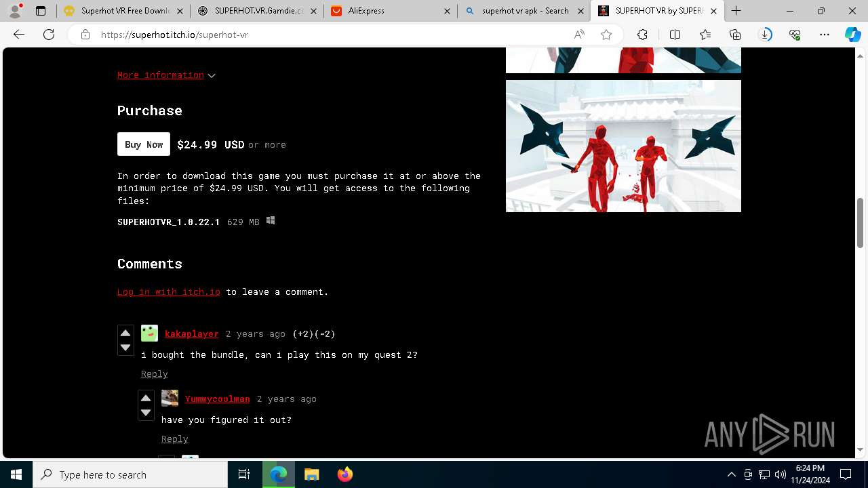Reply to kakaplayer's comment

[x=155, y=374]
